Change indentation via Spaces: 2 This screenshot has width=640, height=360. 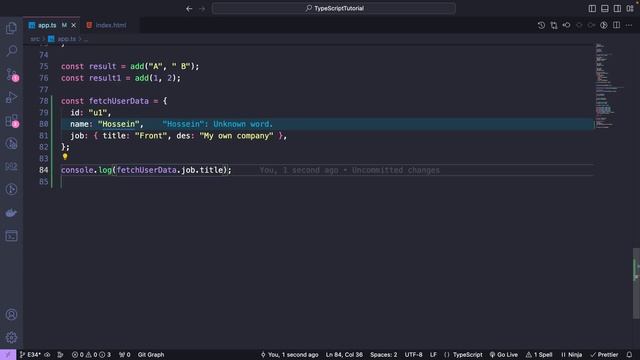tap(384, 355)
